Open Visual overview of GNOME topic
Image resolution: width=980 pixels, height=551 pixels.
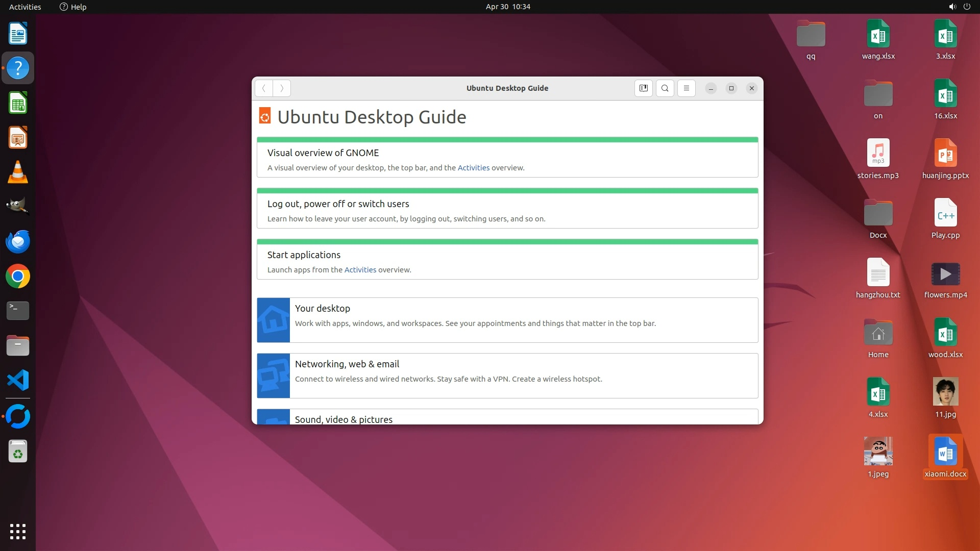(x=323, y=153)
